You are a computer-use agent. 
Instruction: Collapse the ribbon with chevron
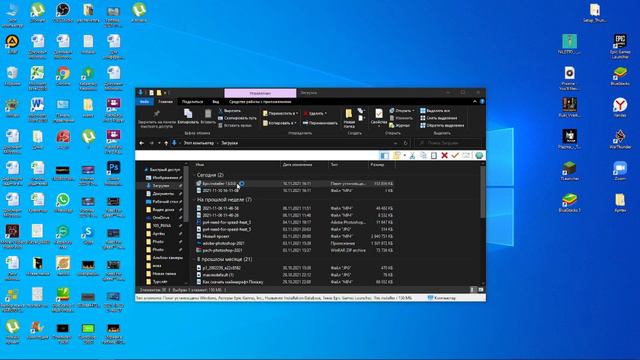(x=475, y=102)
